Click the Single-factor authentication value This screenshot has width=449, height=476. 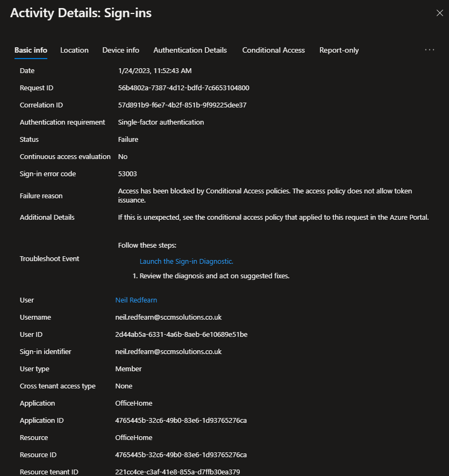[x=161, y=122]
